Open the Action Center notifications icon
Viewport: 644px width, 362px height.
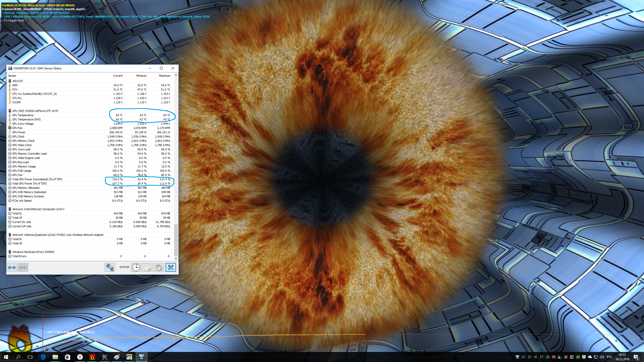click(636, 357)
